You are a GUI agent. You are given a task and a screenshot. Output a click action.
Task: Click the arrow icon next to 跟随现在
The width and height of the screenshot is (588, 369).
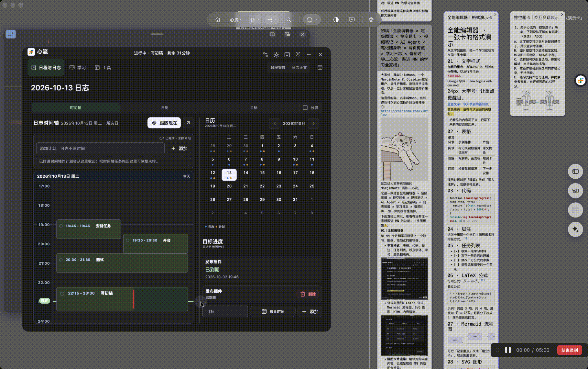pos(188,123)
